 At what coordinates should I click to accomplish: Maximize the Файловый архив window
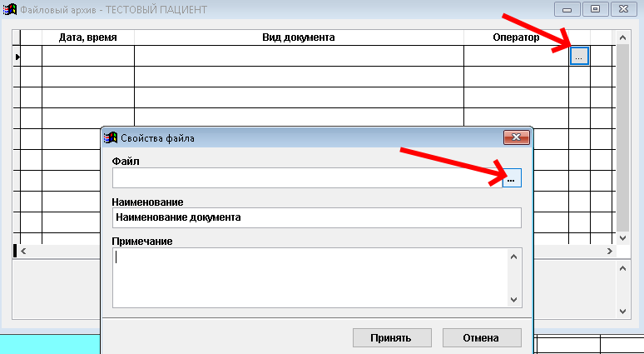coord(595,10)
